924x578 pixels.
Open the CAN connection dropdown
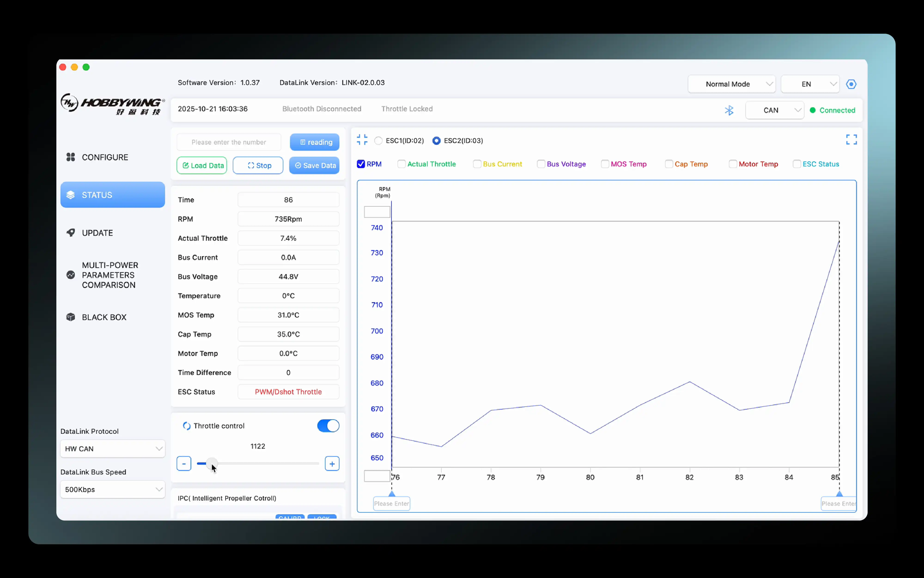(x=775, y=111)
